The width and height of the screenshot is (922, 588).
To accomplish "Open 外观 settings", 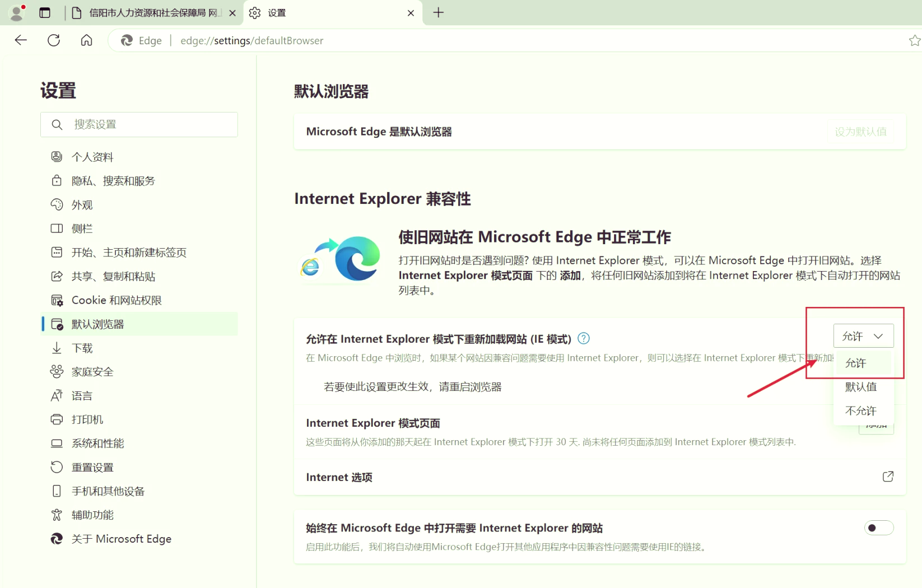I will [x=139, y=205].
